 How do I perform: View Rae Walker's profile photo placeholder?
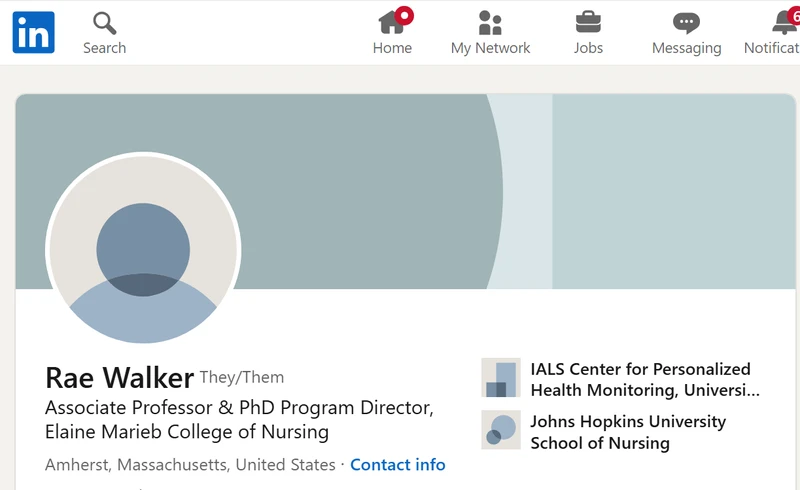click(x=143, y=249)
